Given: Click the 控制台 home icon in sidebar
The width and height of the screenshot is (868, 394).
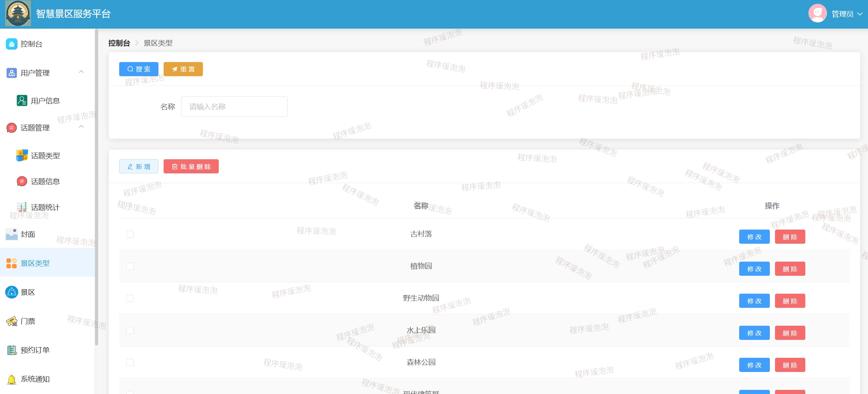Looking at the screenshot, I should coord(11,44).
